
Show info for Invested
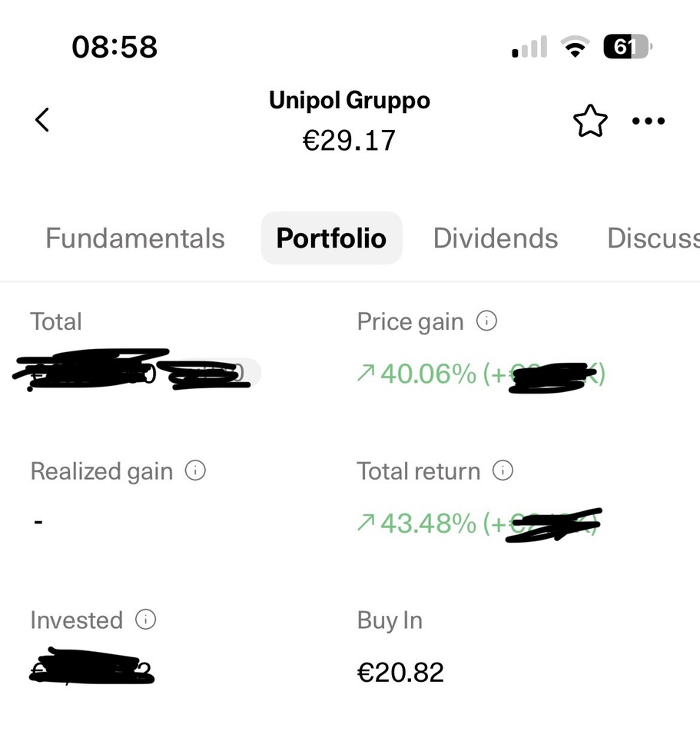(146, 620)
